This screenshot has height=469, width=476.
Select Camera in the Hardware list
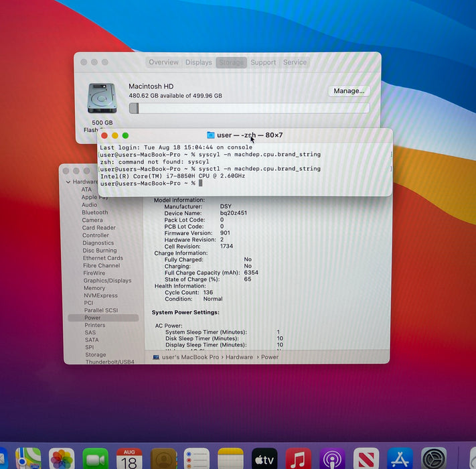pos(92,220)
